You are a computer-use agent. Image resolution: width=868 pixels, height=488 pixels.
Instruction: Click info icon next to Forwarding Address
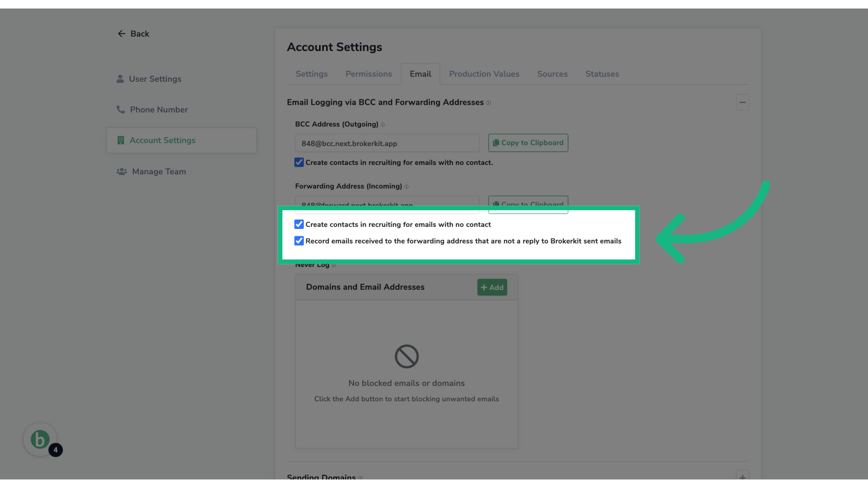pyautogui.click(x=406, y=187)
